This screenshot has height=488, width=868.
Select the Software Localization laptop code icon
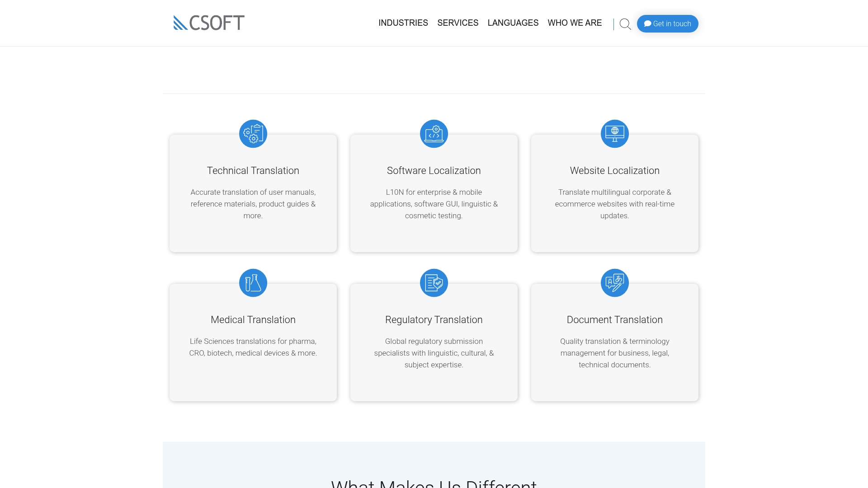434,133
